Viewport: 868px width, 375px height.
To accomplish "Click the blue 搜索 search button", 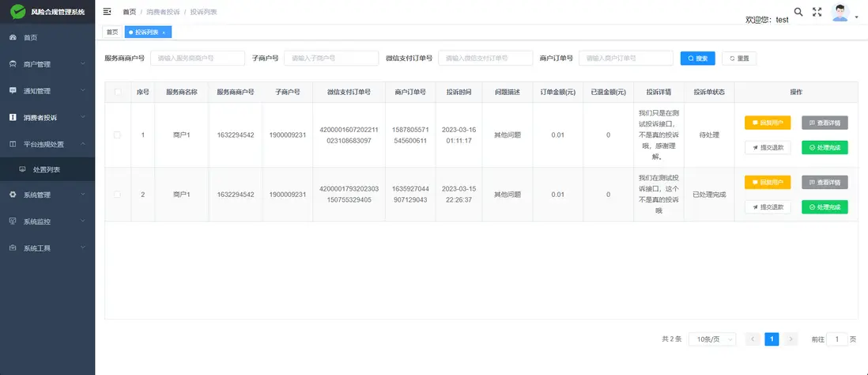I will click(x=697, y=59).
